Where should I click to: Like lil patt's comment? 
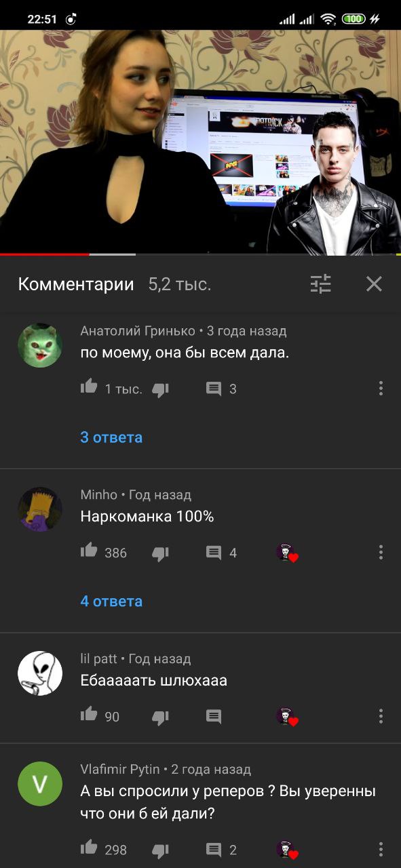pyautogui.click(x=89, y=715)
